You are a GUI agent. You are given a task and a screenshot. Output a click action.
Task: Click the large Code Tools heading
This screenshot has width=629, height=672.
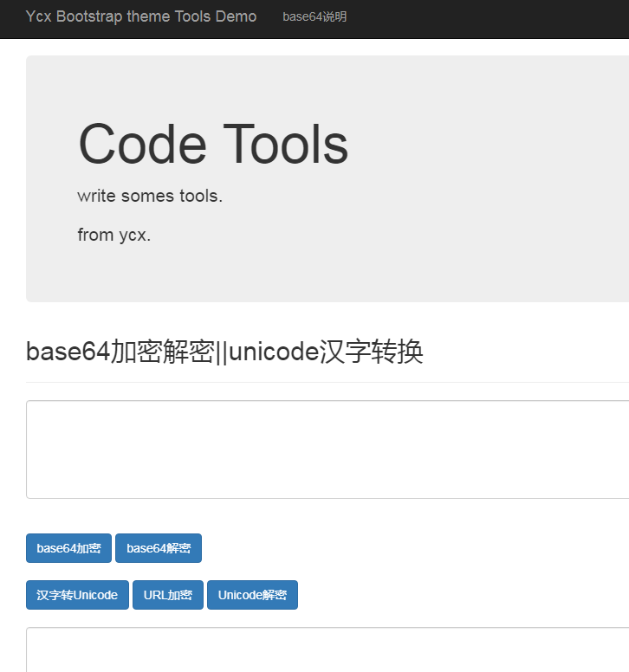213,144
